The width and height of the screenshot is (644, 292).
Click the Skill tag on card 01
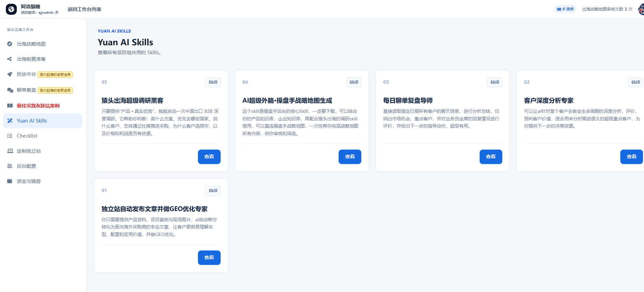point(213,191)
